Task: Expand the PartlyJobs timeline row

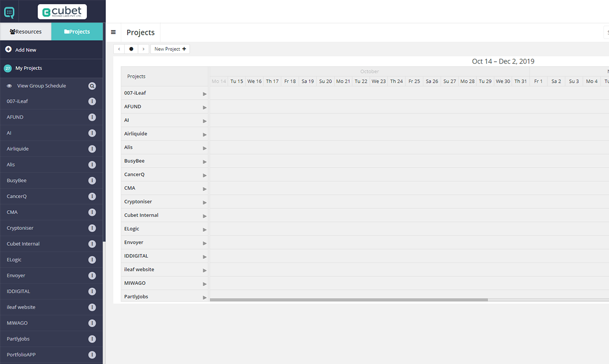Action: pos(205,297)
